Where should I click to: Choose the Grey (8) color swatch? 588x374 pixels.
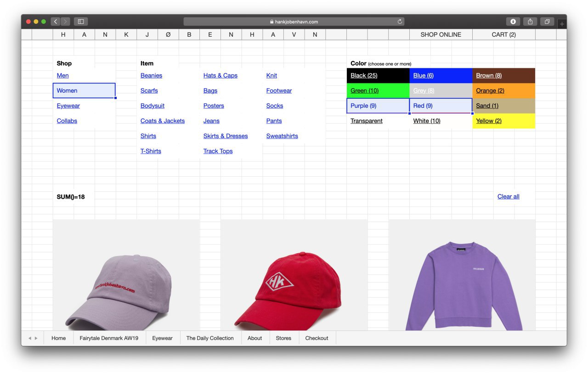click(441, 90)
